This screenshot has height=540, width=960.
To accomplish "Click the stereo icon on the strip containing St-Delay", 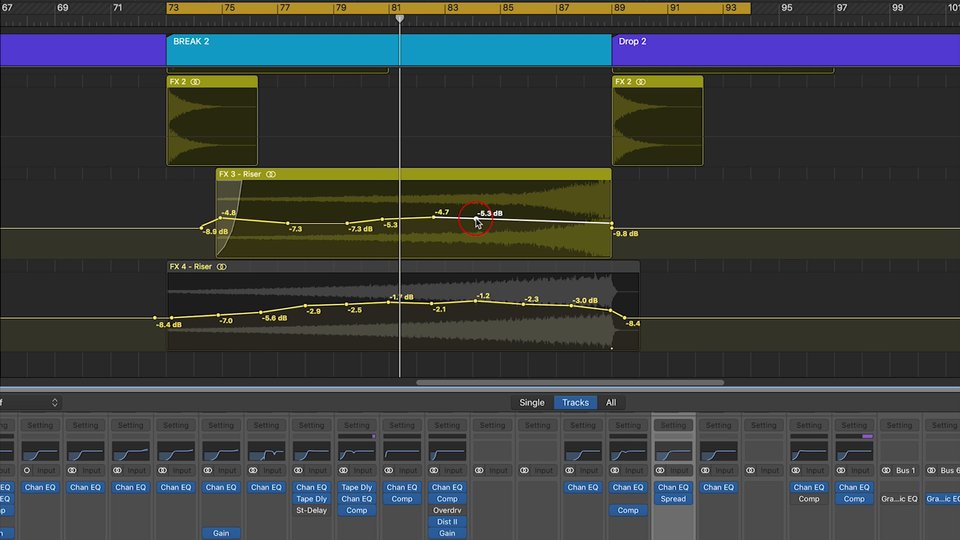I will pos(298,470).
